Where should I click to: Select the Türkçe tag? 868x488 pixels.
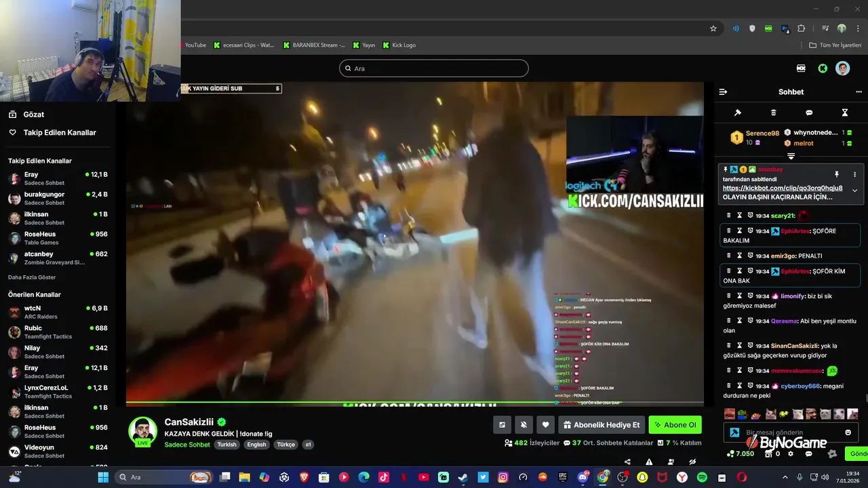click(285, 445)
